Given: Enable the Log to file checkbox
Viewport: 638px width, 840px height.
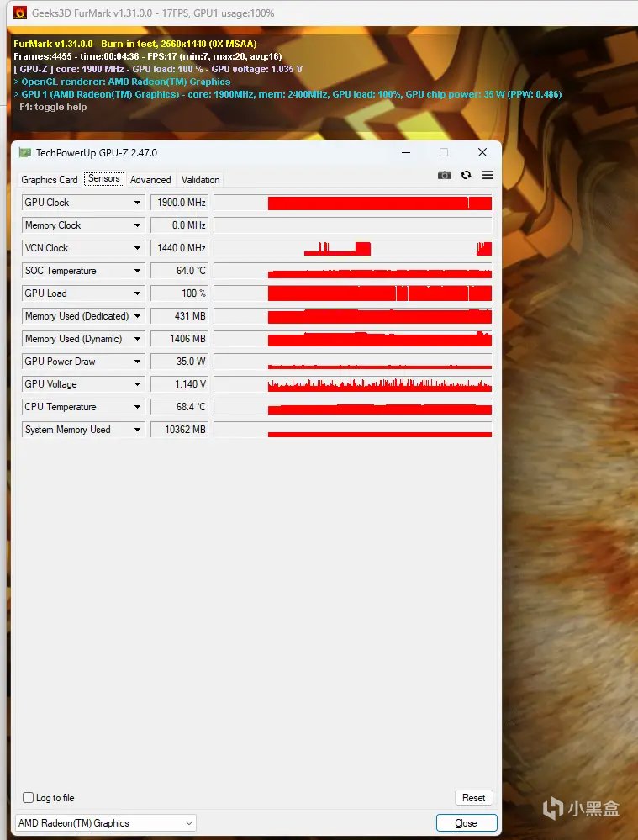Looking at the screenshot, I should [x=29, y=798].
